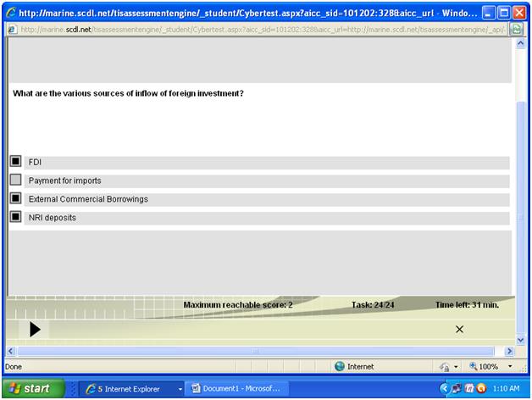Open the zoom level dropdown arrow

point(510,366)
